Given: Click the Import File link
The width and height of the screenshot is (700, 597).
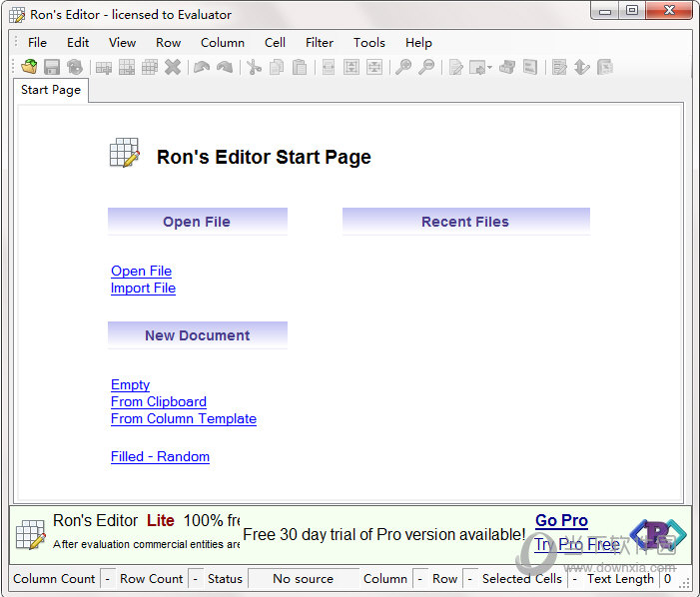Looking at the screenshot, I should click(143, 288).
